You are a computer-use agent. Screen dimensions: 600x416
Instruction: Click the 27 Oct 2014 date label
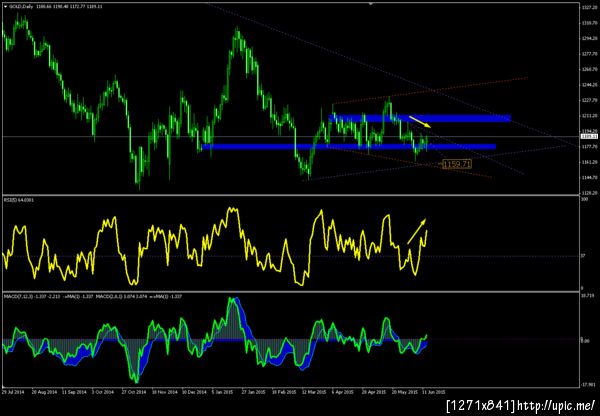tap(134, 392)
